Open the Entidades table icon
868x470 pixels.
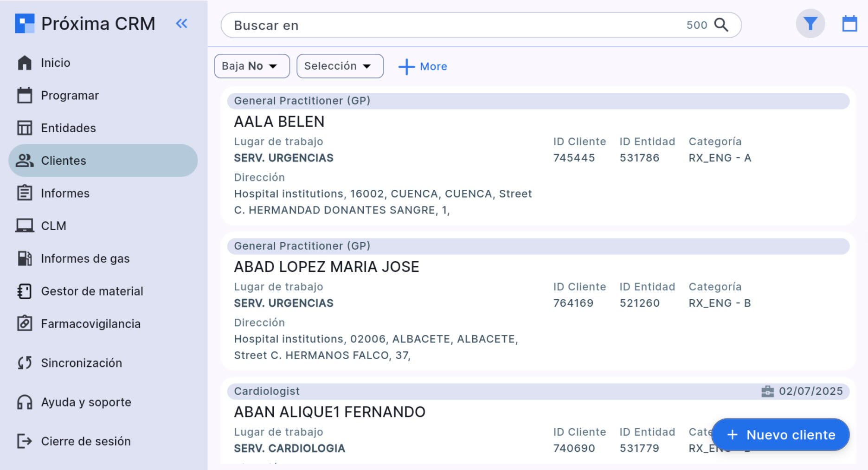coord(25,128)
